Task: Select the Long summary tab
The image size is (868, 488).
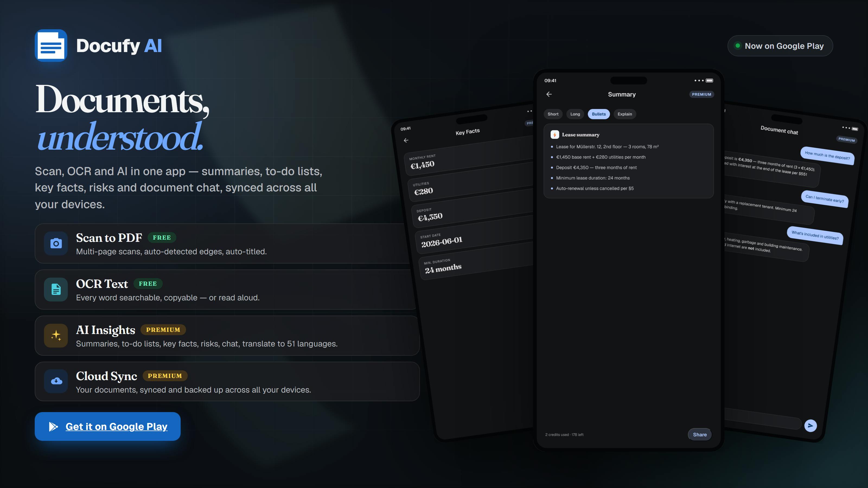Action: point(575,114)
